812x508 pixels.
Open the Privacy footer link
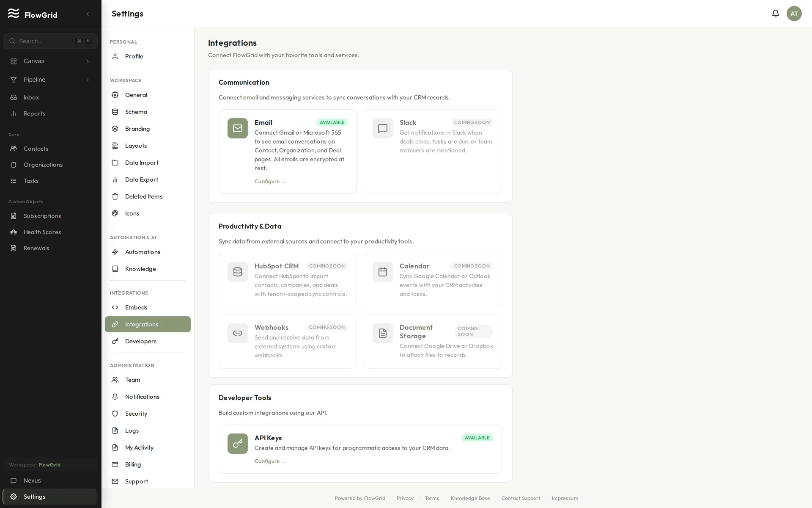point(405,498)
